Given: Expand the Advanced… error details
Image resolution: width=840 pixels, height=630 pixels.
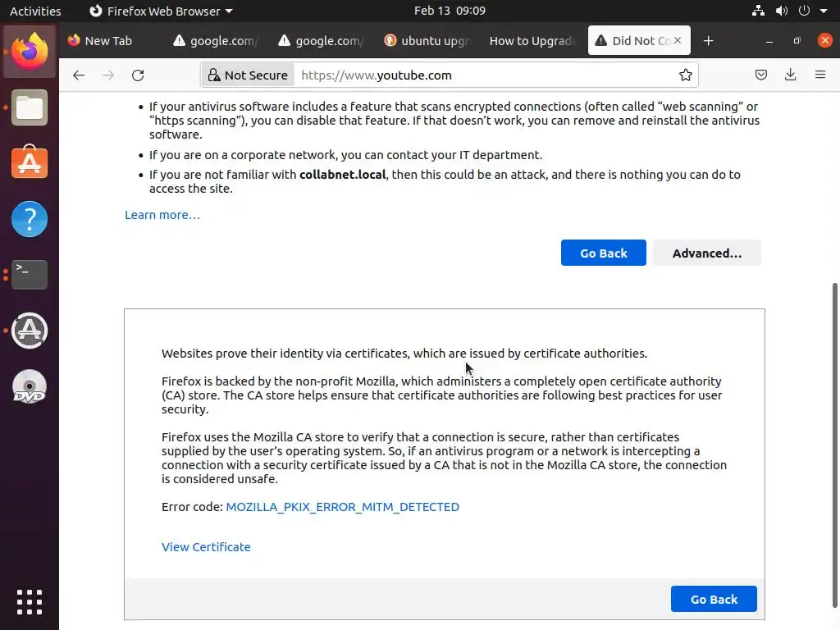Looking at the screenshot, I should [x=706, y=253].
